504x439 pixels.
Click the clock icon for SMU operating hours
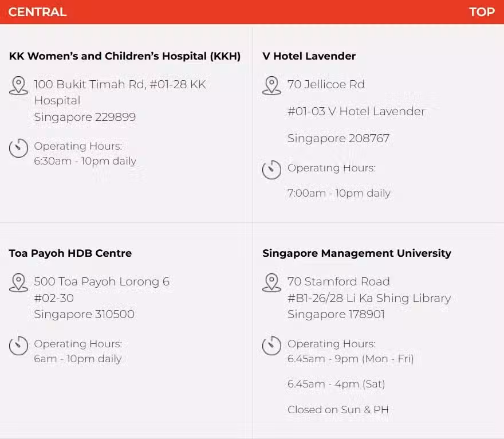(x=271, y=346)
